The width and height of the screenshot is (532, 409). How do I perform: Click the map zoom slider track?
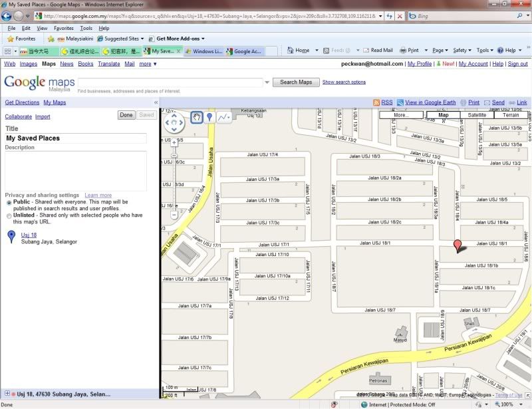point(174,180)
